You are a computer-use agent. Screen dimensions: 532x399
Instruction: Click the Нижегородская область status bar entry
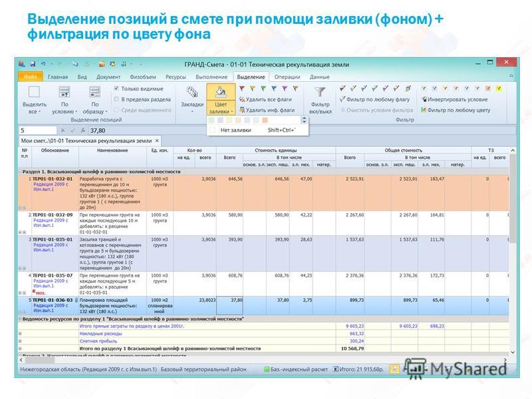88,369
